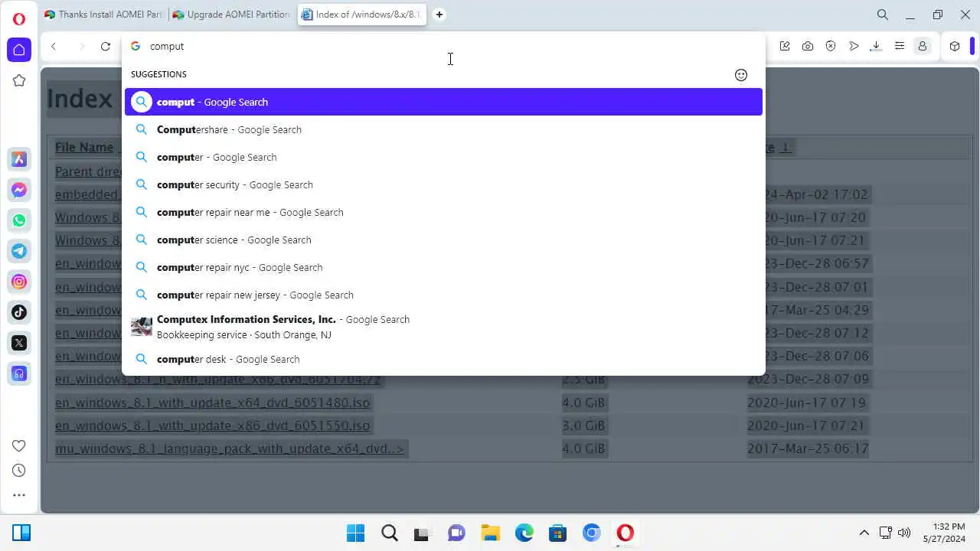The height and width of the screenshot is (551, 980).
Task: Click '2020-Jun-17 07:19' date cell
Action: [807, 403]
